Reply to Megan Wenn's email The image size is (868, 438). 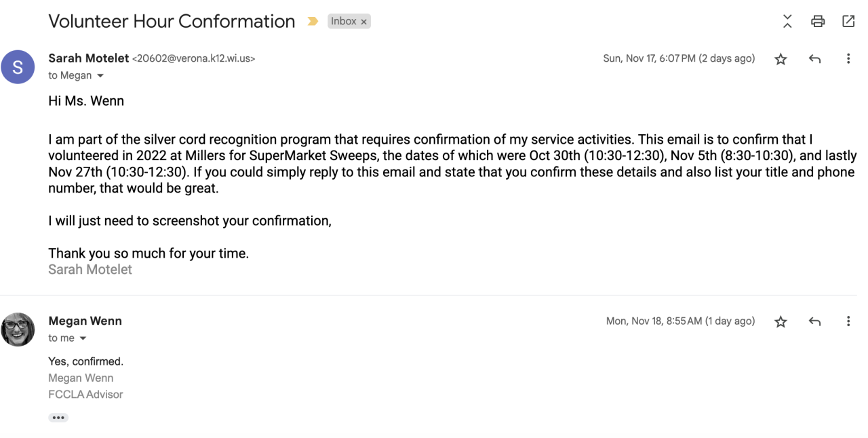pos(814,322)
